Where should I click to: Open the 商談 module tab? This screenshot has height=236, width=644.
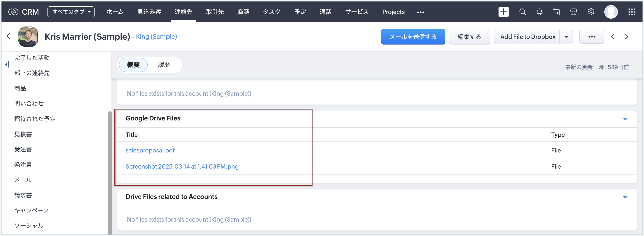coord(243,12)
